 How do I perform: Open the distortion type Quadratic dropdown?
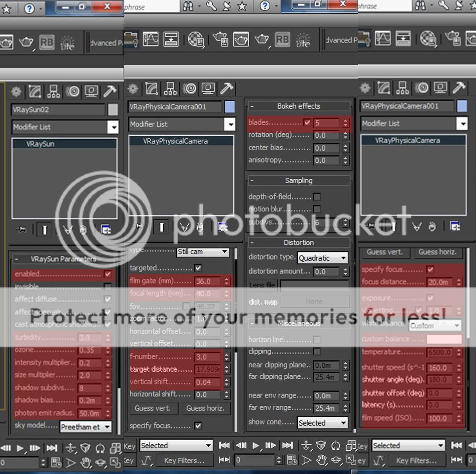323,258
